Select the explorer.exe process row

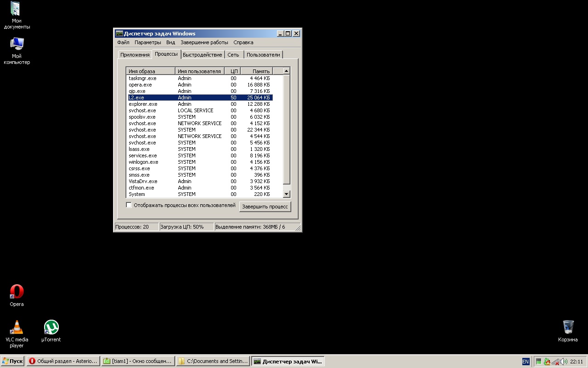(199, 104)
